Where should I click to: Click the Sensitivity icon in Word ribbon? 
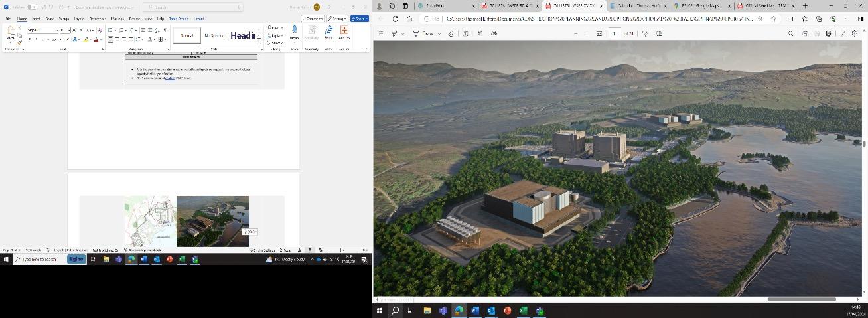point(311,30)
